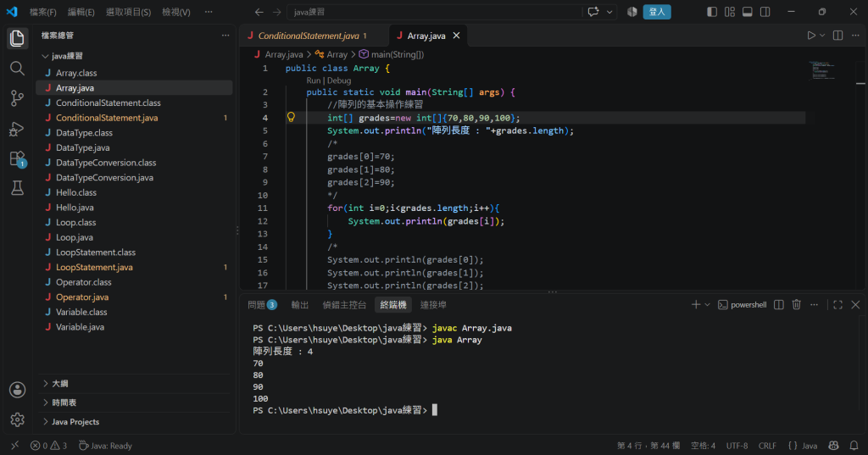Open the 編輯(E) menu
This screenshot has height=455, width=868.
[81, 12]
